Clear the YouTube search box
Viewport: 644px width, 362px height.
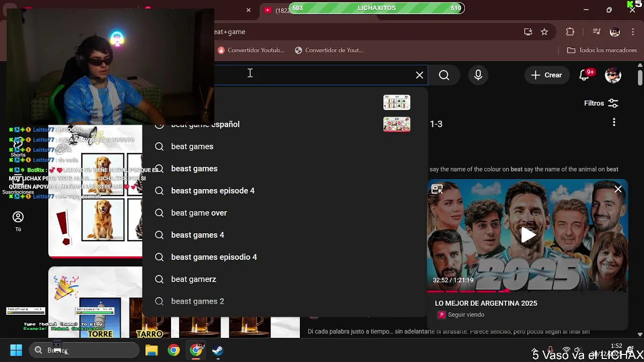pyautogui.click(x=420, y=75)
